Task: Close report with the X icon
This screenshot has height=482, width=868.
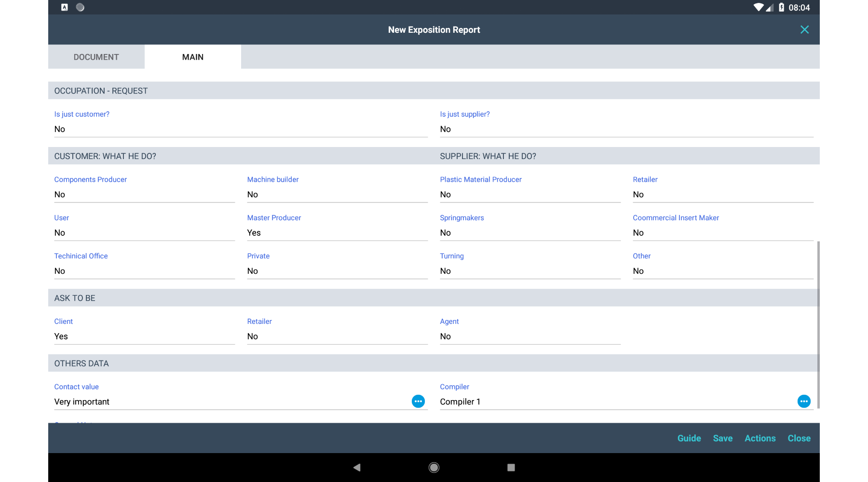Action: (x=804, y=30)
